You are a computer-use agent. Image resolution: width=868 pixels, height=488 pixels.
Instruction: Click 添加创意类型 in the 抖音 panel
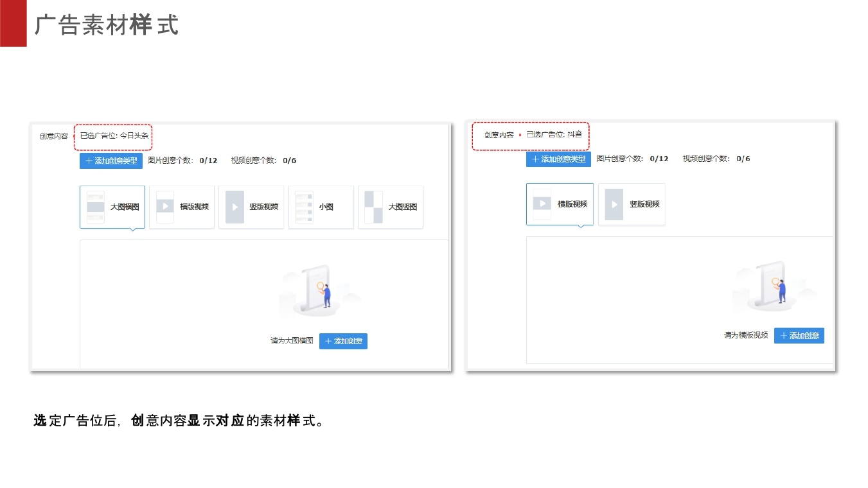(558, 159)
